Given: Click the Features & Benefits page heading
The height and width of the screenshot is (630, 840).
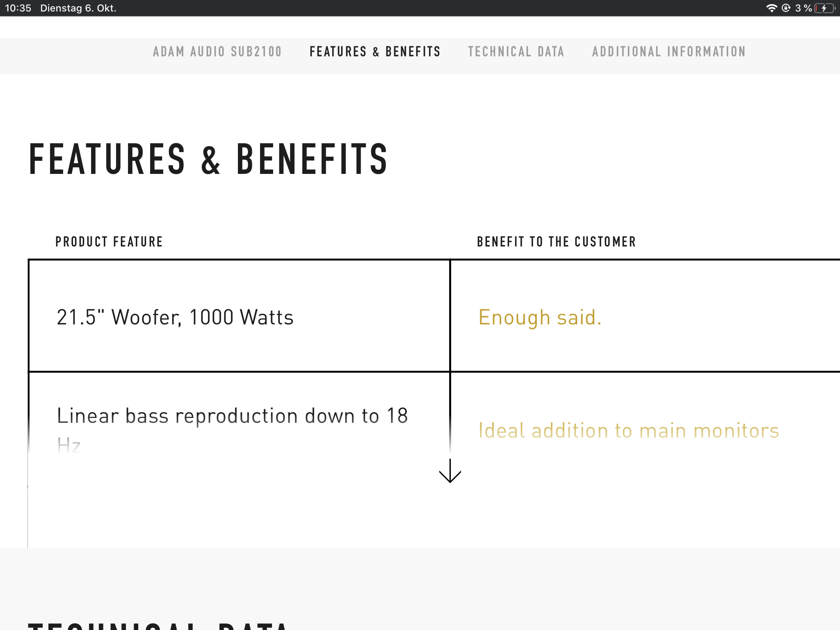Looking at the screenshot, I should tap(208, 159).
